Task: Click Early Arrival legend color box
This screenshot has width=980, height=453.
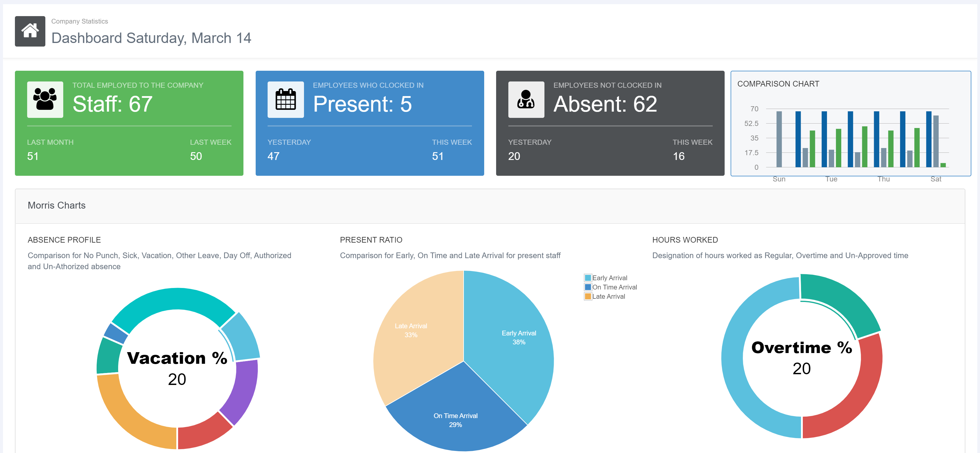Action: (x=588, y=278)
